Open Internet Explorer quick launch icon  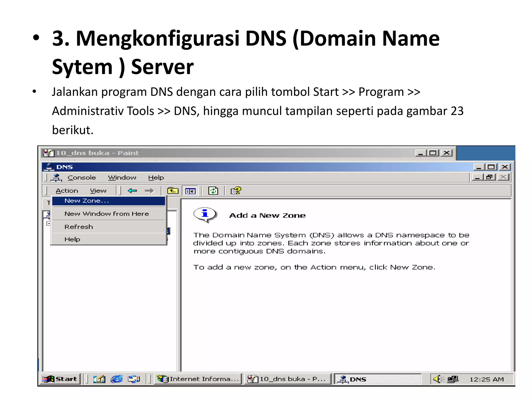pyautogui.click(x=117, y=379)
